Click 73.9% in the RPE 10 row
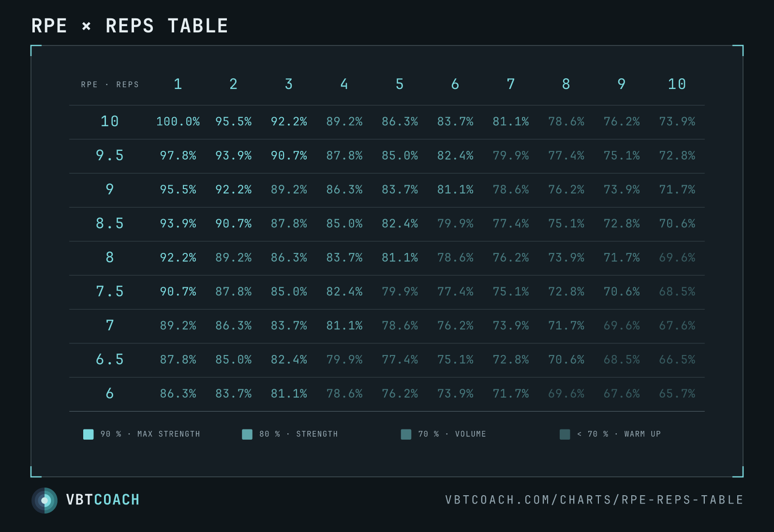Image resolution: width=774 pixels, height=532 pixels. coord(677,121)
